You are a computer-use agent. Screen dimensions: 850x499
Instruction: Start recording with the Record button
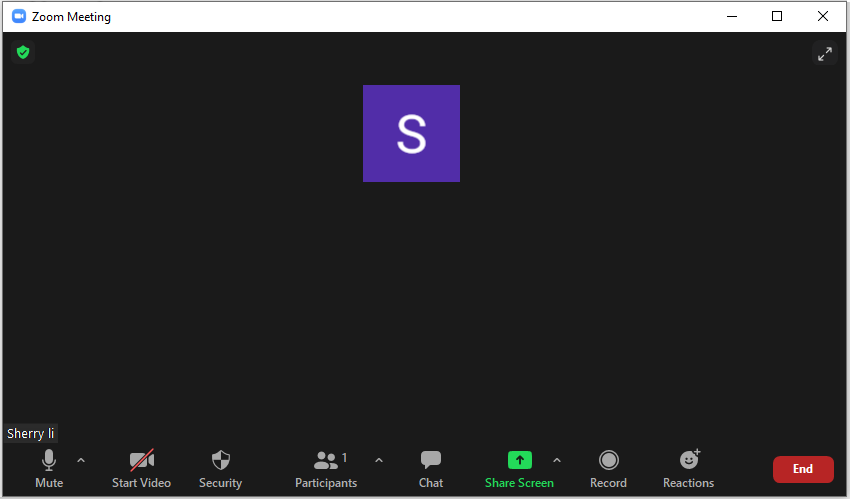click(x=608, y=469)
